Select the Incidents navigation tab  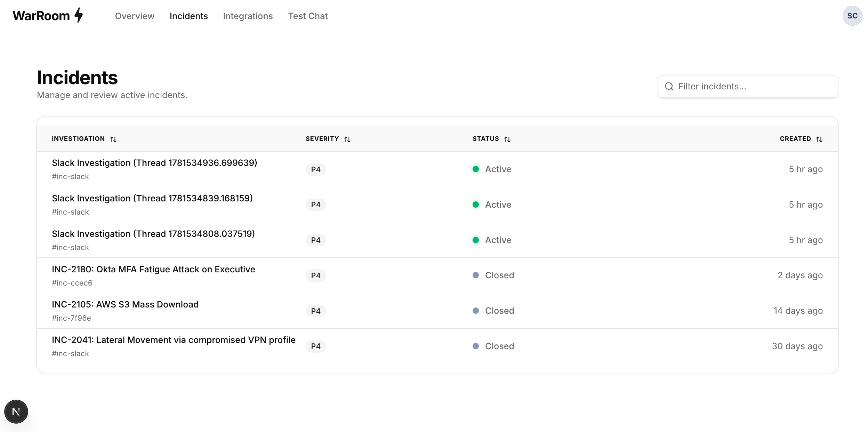point(188,16)
